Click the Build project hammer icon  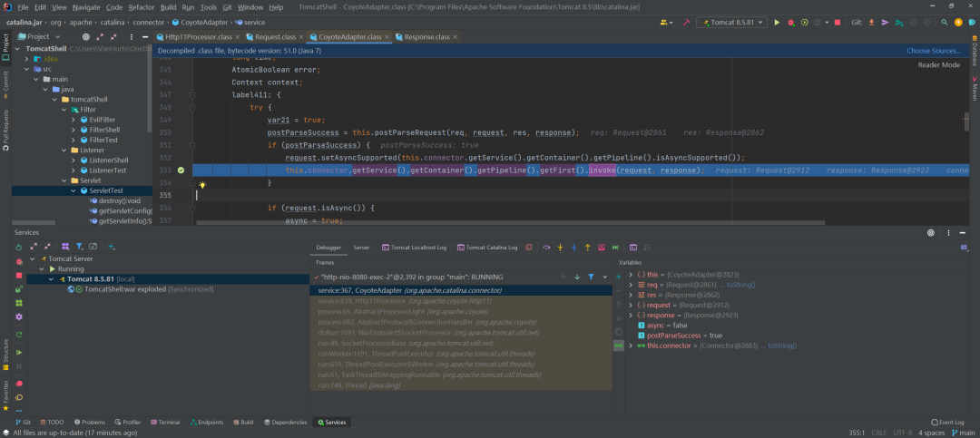coord(686,23)
